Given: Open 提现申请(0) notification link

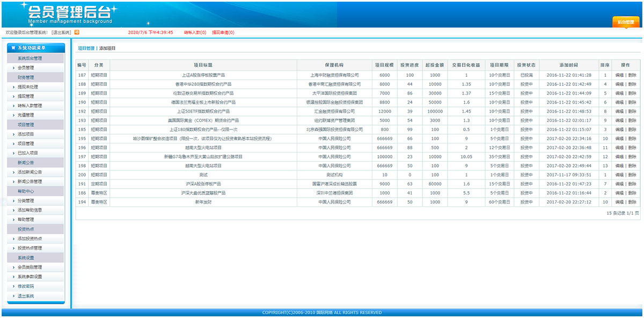Looking at the screenshot, I should pyautogui.click(x=223, y=32).
